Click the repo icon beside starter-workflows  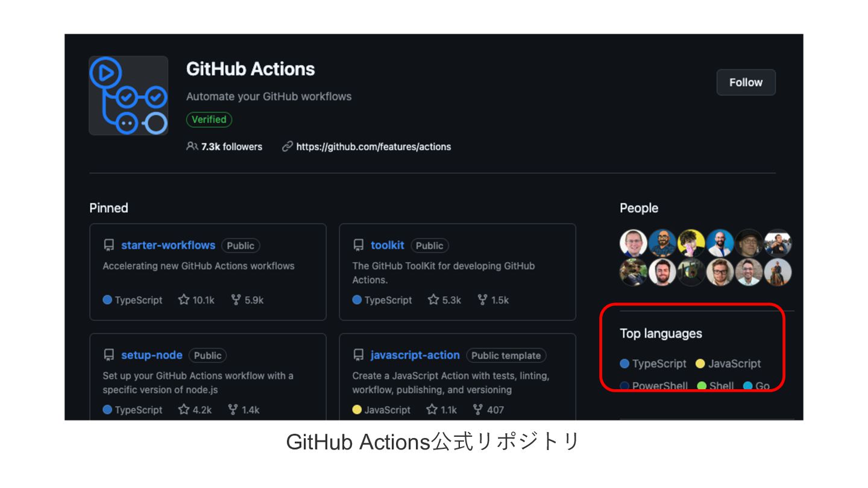[109, 245]
